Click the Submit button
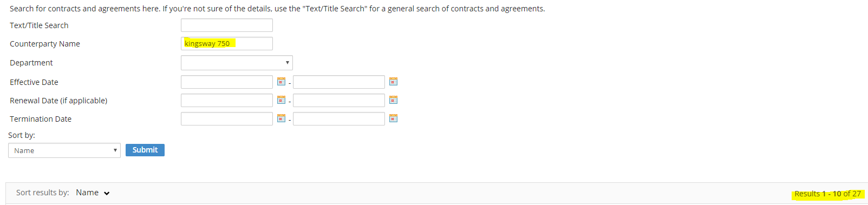The image size is (868, 205). click(145, 150)
